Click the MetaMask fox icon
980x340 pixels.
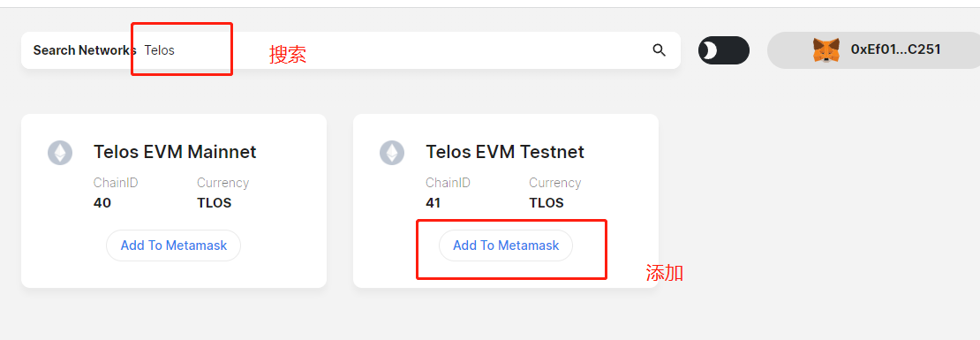coord(826,50)
